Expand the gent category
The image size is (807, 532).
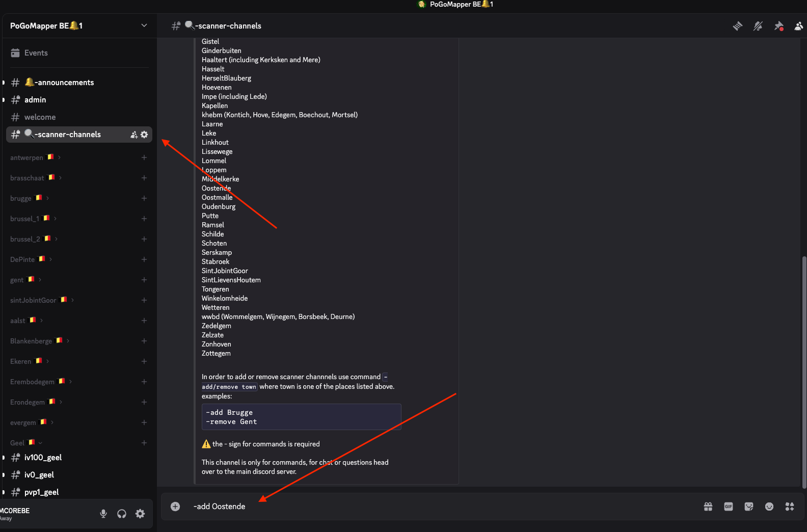click(25, 280)
